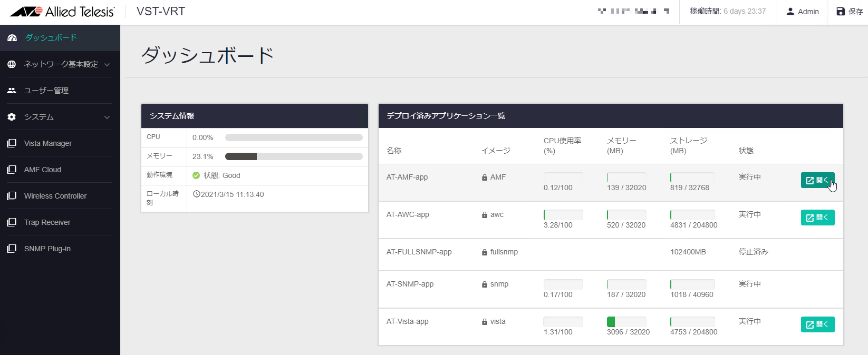868x355 pixels.
Task: Click the 停止済み status text
Action: pos(754,252)
